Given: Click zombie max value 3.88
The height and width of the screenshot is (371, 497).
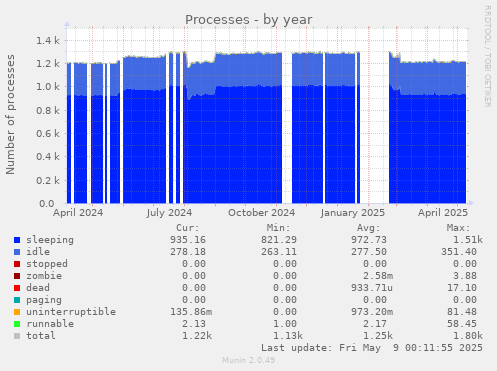Looking at the screenshot, I should click(465, 276).
